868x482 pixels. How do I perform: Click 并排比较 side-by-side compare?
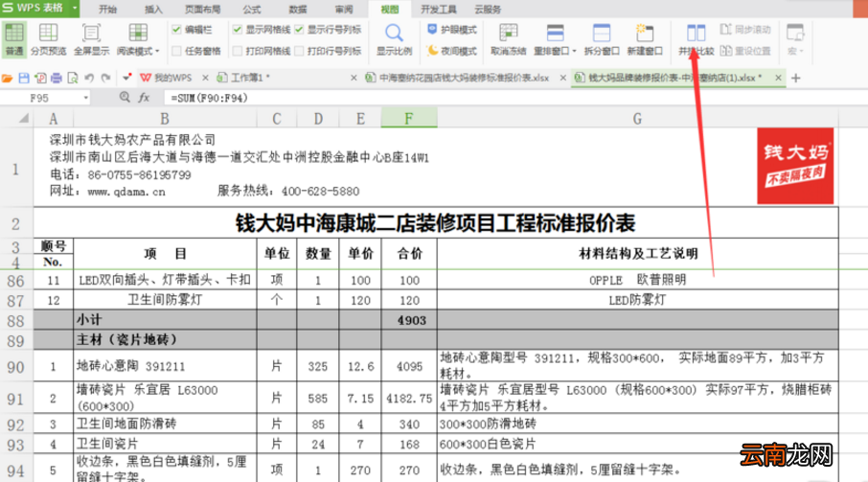point(696,40)
